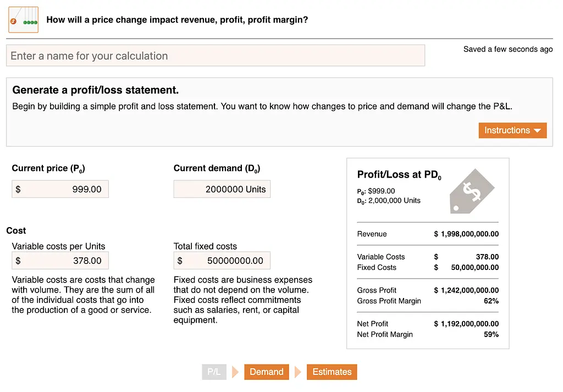
Task: Click arrow between Demand and Estimates
Action: 297,372
